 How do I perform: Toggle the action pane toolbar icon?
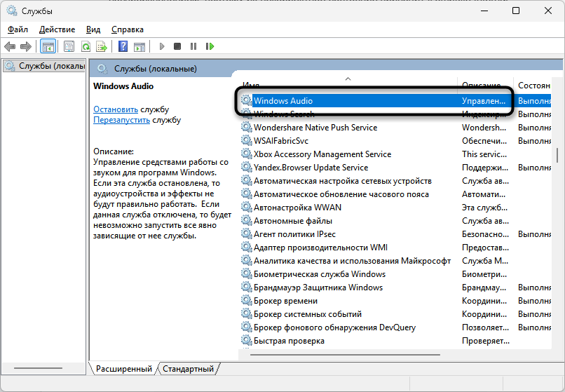pos(139,46)
